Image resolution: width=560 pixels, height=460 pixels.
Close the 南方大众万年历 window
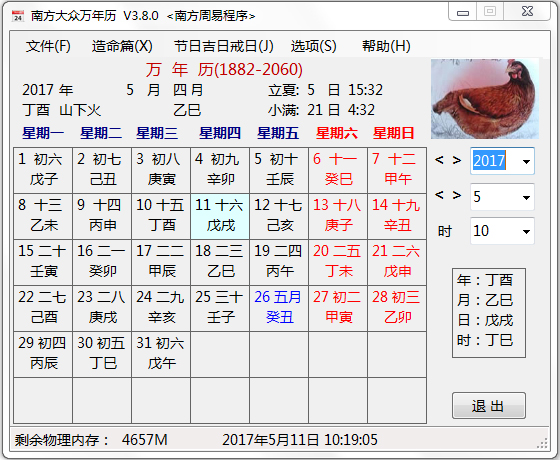coord(527,12)
